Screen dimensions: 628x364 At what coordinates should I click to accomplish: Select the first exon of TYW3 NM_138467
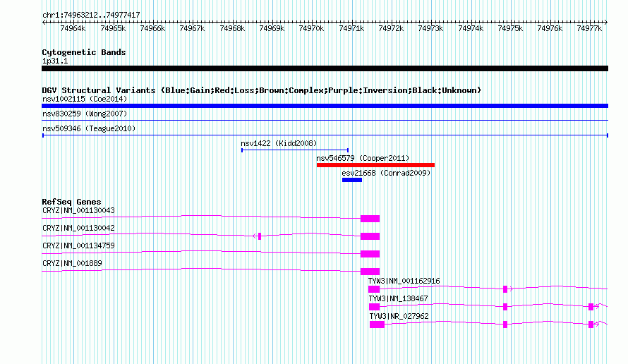point(374,307)
